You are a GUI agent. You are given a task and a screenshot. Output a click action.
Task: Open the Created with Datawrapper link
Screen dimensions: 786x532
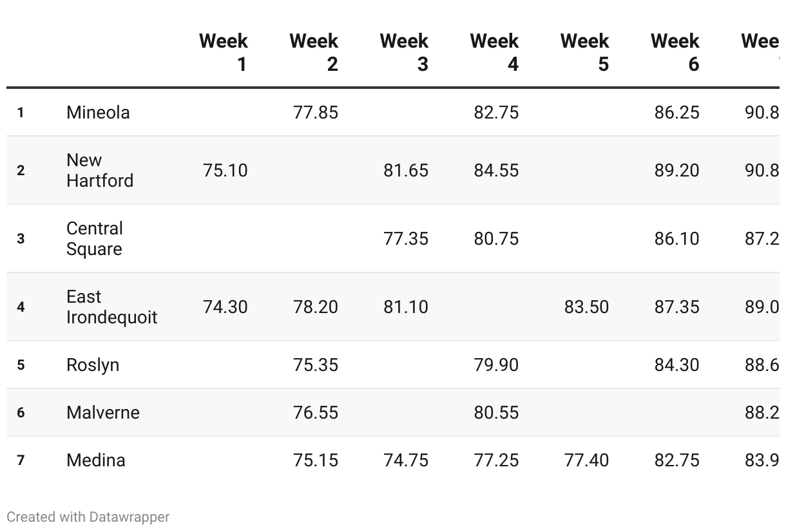tap(88, 517)
